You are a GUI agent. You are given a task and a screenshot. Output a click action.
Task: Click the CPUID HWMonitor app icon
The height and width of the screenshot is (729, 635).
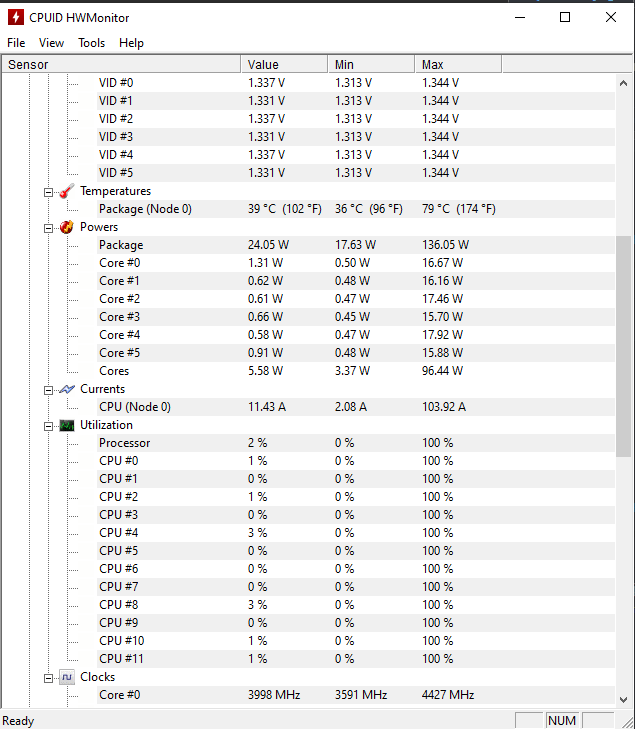(15, 18)
